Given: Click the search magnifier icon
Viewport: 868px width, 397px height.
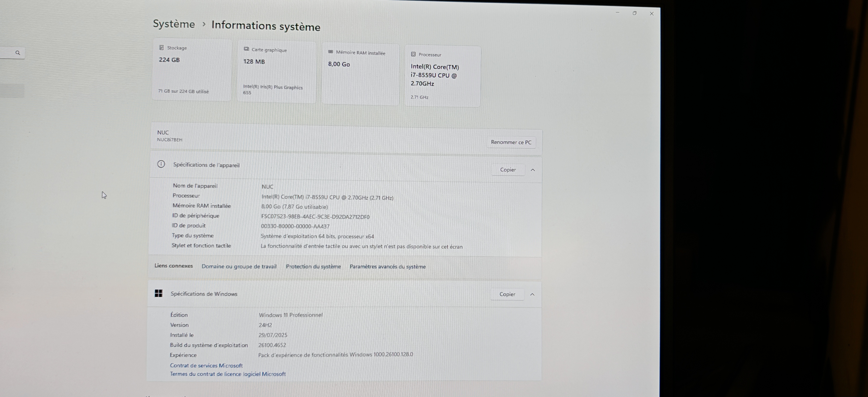Looking at the screenshot, I should (18, 53).
